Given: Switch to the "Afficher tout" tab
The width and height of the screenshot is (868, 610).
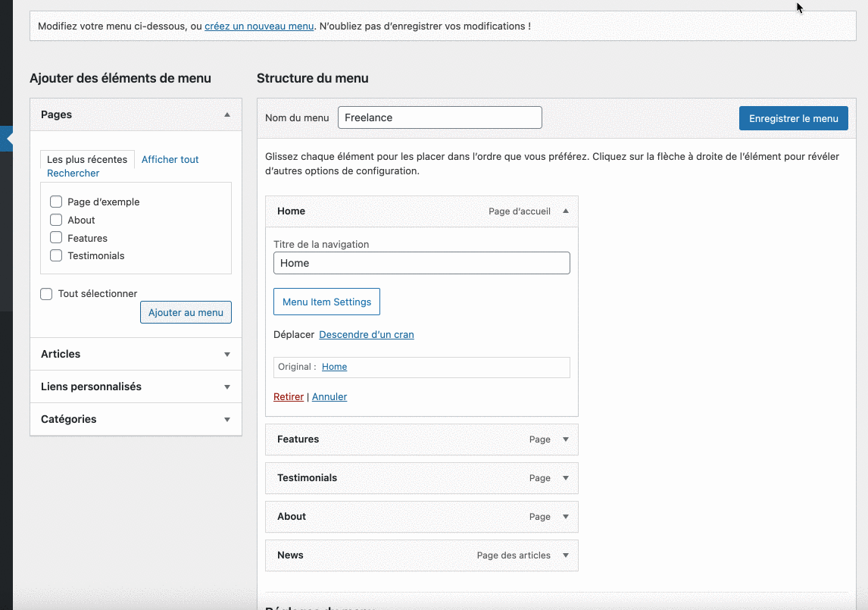Looking at the screenshot, I should pos(170,159).
